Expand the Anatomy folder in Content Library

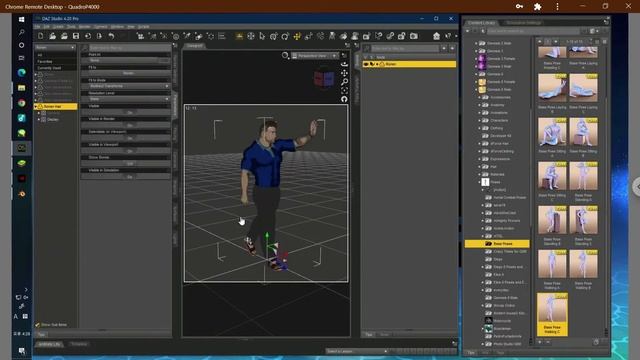point(479,105)
